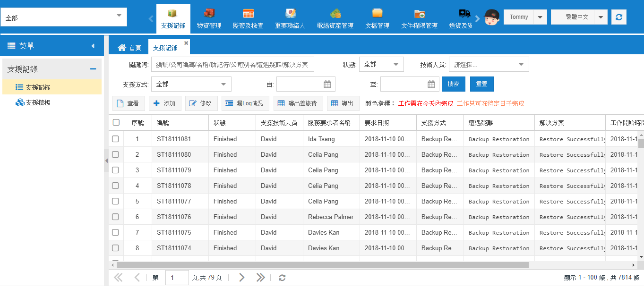644x288 pixels.
Task: Open 文檔管理 folder icon
Action: pyautogui.click(x=377, y=14)
